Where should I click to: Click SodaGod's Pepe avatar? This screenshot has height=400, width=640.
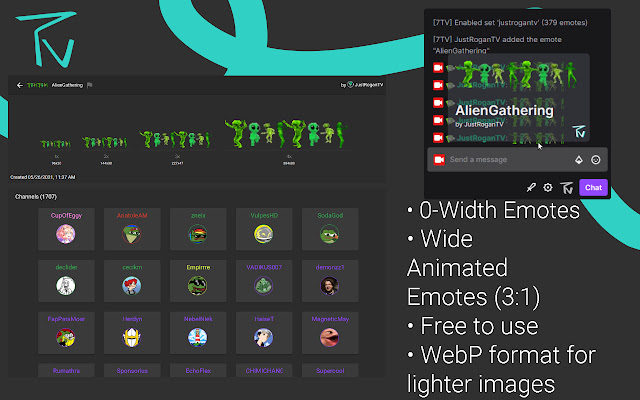(x=329, y=234)
